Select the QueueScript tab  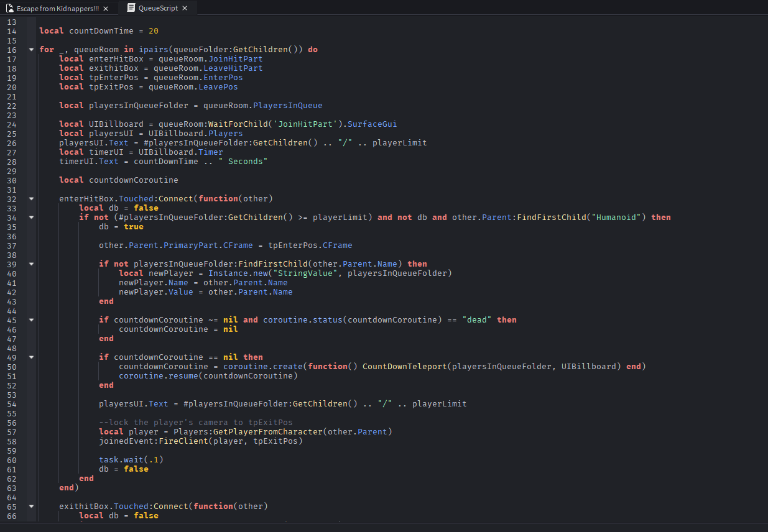click(x=157, y=9)
